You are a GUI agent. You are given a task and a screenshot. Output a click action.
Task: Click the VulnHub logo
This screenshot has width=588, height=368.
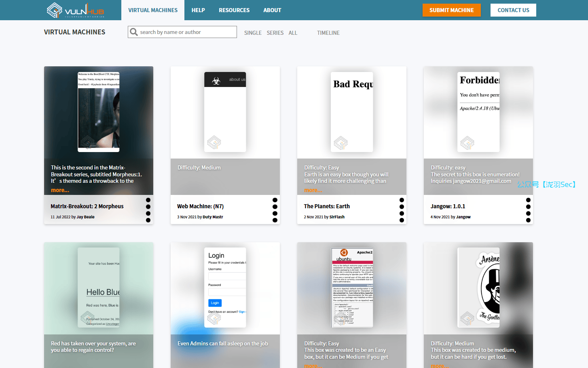(x=75, y=10)
